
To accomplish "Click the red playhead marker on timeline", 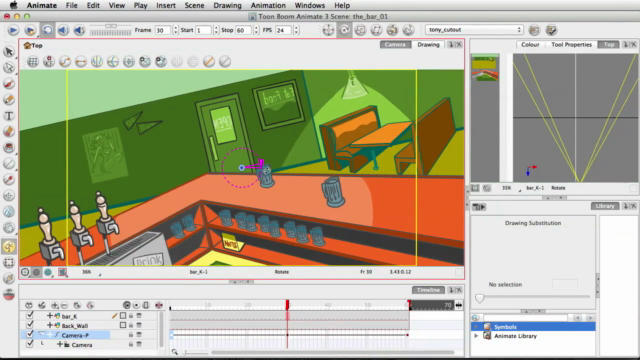I will [x=287, y=305].
